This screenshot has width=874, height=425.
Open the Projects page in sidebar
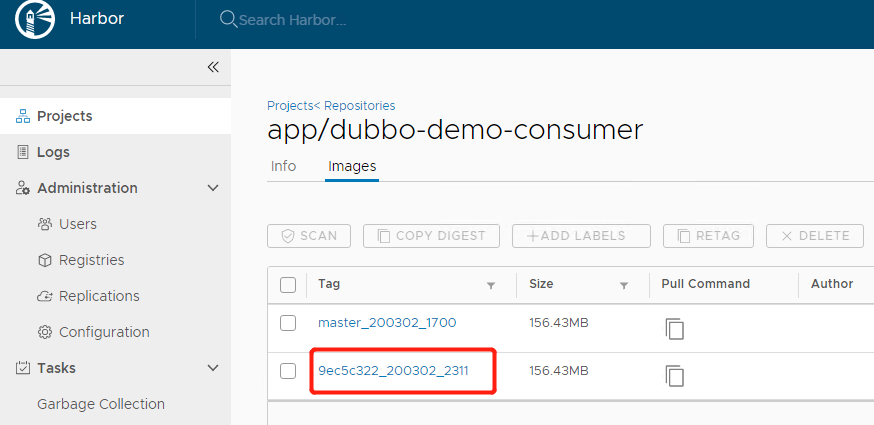pyautogui.click(x=64, y=116)
